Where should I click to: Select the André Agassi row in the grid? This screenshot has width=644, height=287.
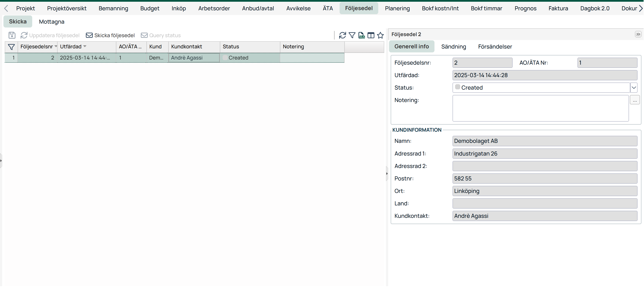coord(187,58)
